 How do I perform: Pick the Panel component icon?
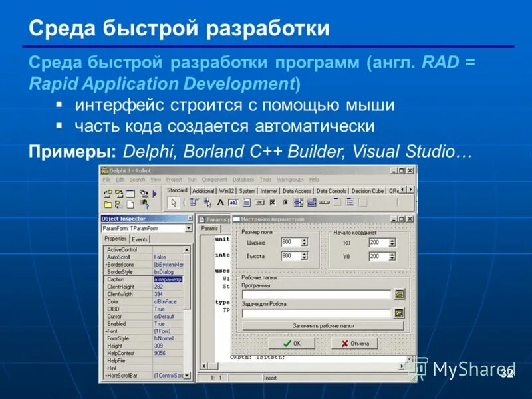tap(363, 203)
